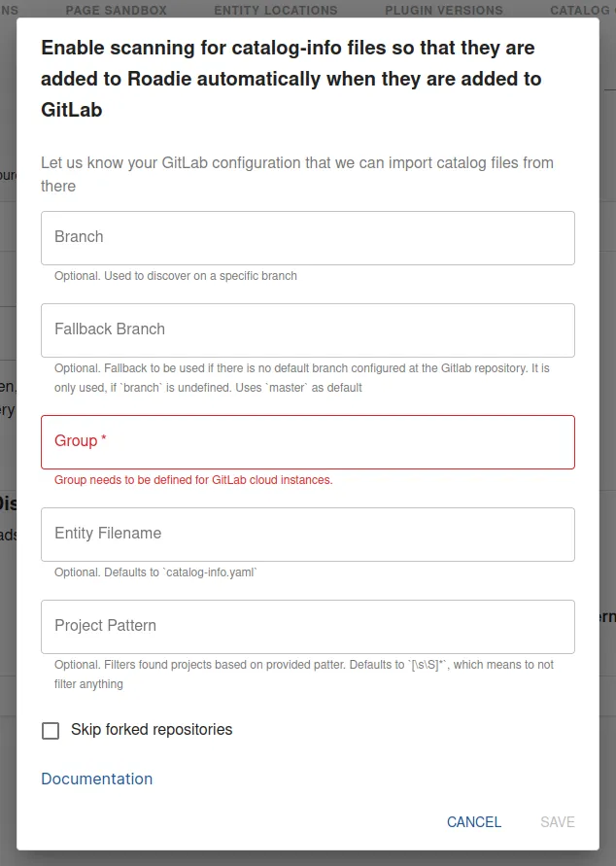Toggle the forked repositories checkbox off
Viewport: 616px width, 866px height.
click(51, 730)
